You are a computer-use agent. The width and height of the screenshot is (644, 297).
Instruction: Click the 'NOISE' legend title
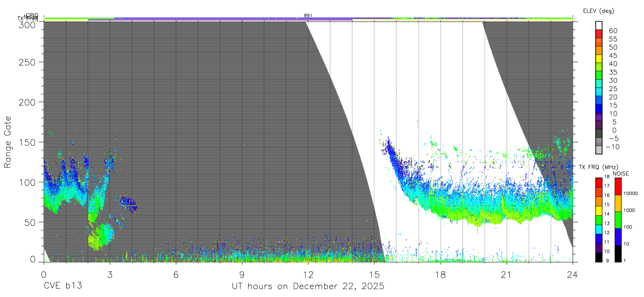coord(621,173)
